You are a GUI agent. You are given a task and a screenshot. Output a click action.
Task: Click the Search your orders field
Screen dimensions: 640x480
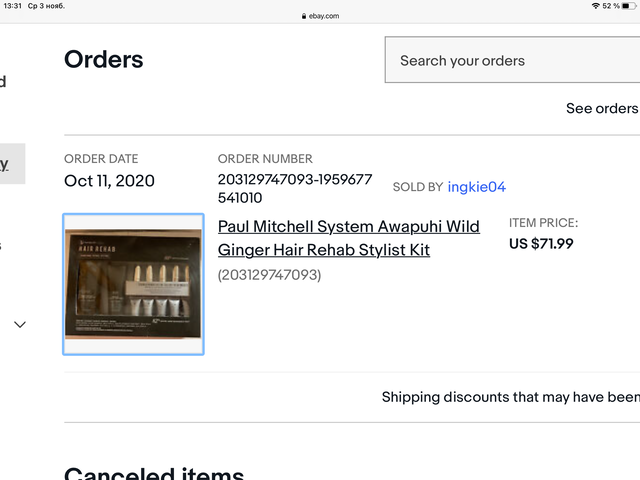(x=512, y=61)
